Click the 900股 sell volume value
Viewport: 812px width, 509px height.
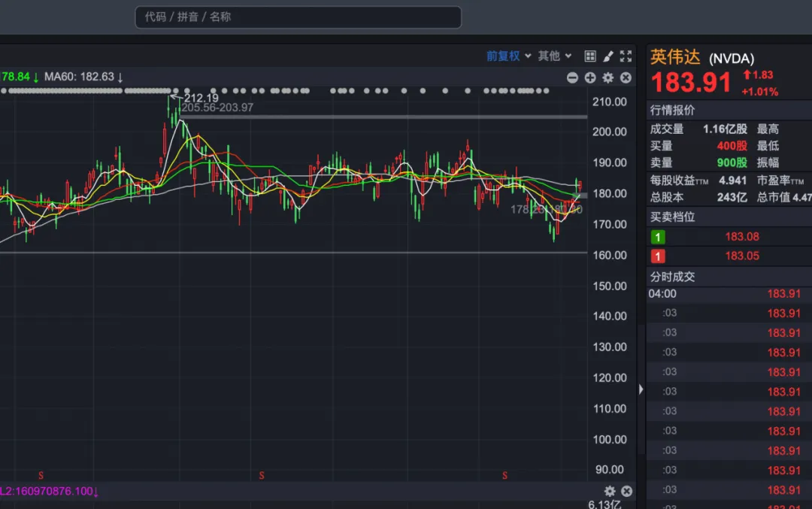point(732,162)
